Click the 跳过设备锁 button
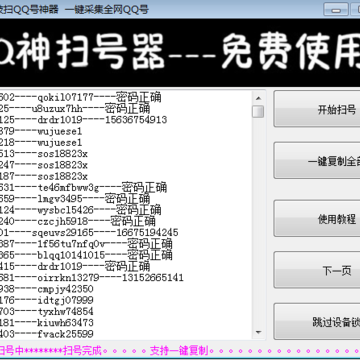Screen dimensions: 360x360 pyautogui.click(x=317, y=322)
